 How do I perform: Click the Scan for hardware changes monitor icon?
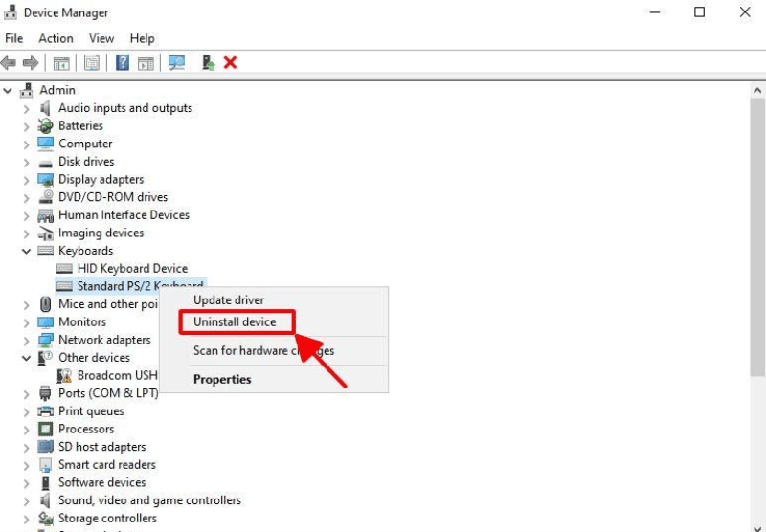click(x=176, y=63)
